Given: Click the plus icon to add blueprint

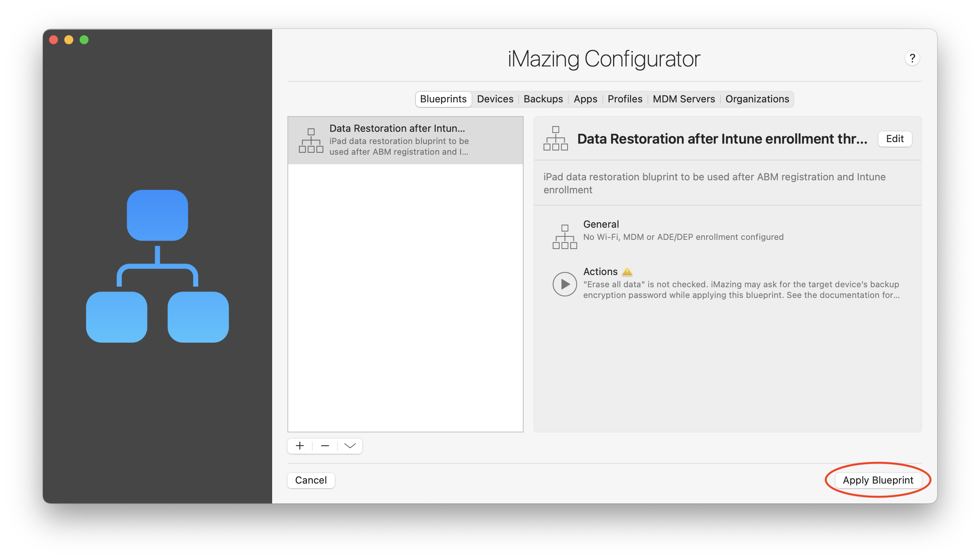Looking at the screenshot, I should pyautogui.click(x=300, y=446).
